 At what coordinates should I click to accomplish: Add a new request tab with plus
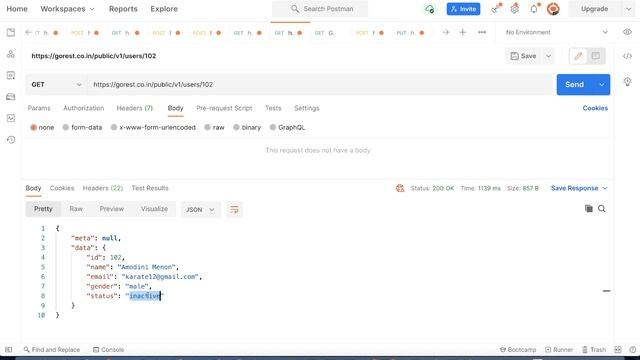462,32
